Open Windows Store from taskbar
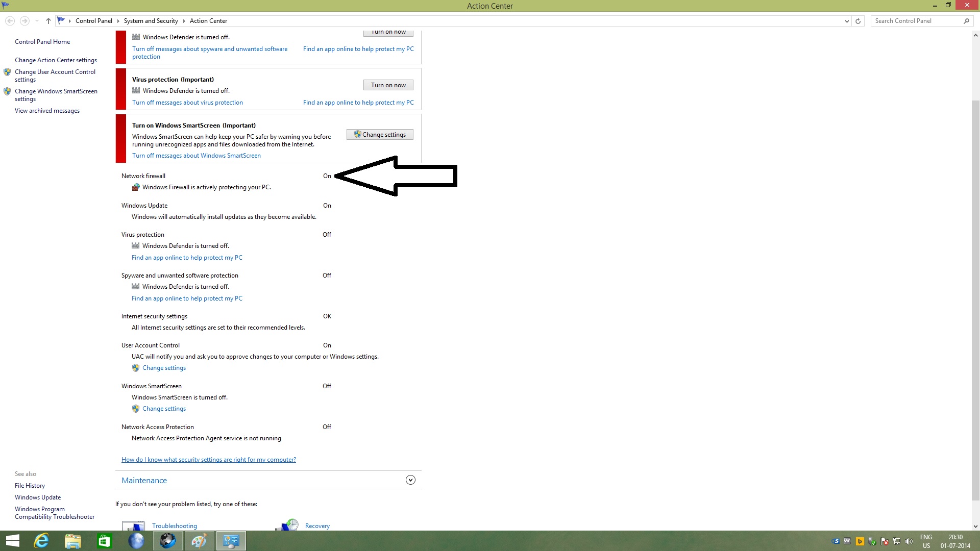Screen dimensions: 980x551 [x=104, y=541]
